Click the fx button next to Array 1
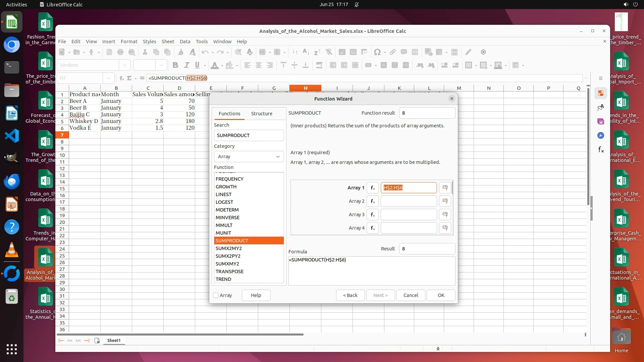The height and width of the screenshot is (362, 644). [x=372, y=188]
